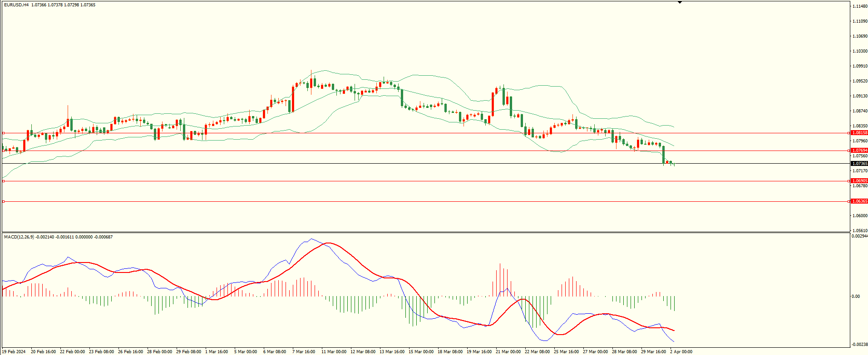
Task: Click the red 1.08158 price tag
Action: click(859, 133)
